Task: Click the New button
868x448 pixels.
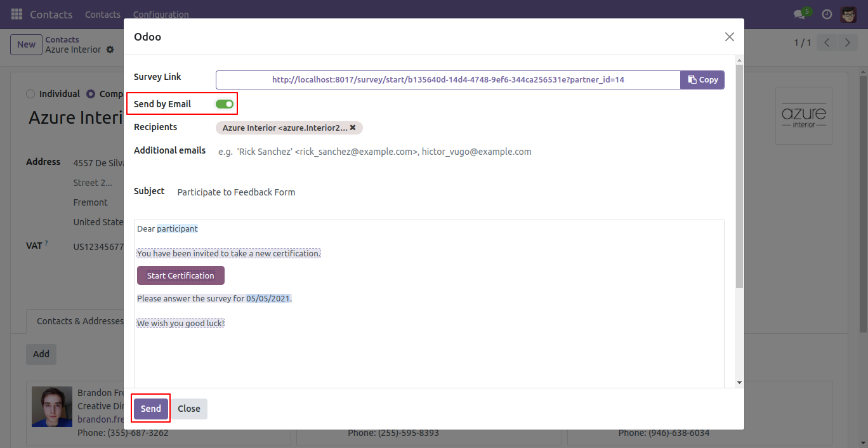Action: coord(26,44)
